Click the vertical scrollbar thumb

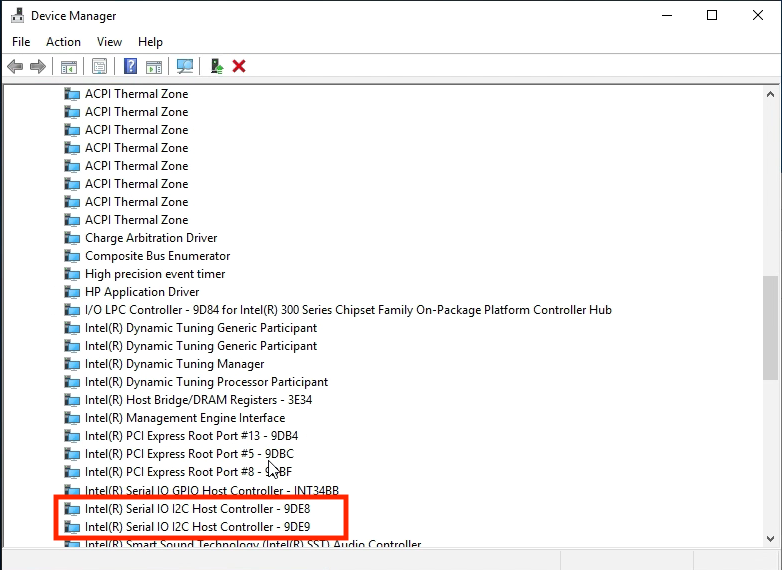[x=770, y=328]
